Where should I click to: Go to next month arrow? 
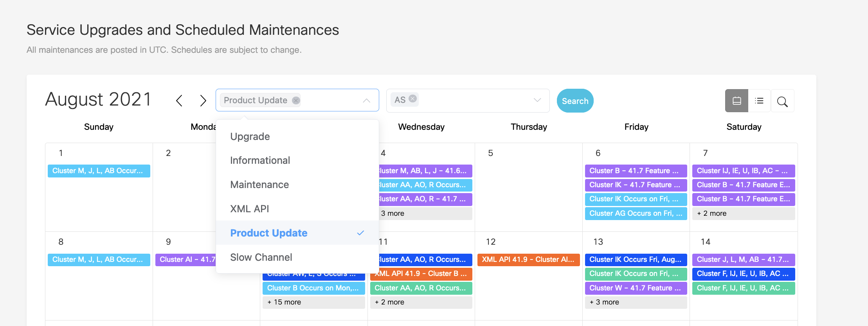(x=203, y=101)
